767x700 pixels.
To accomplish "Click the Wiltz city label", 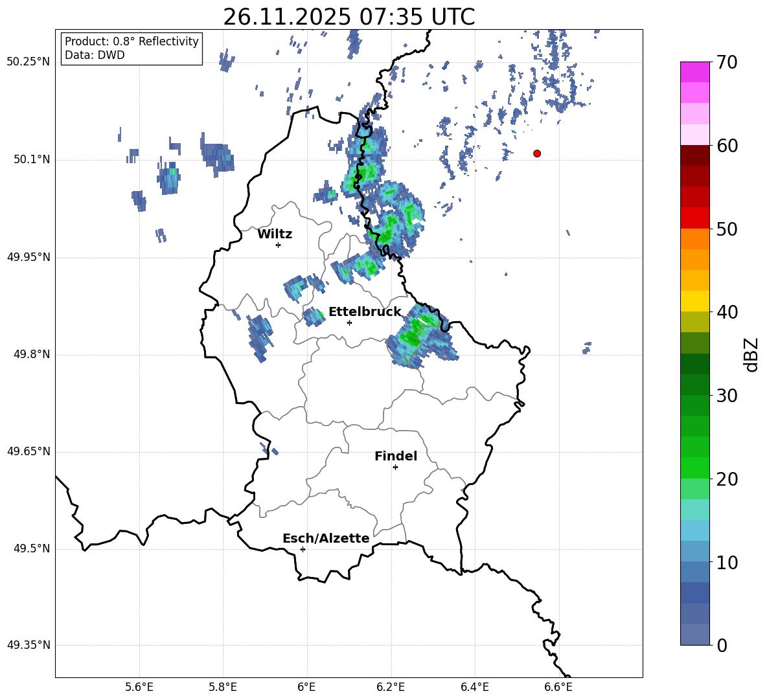I will [275, 234].
